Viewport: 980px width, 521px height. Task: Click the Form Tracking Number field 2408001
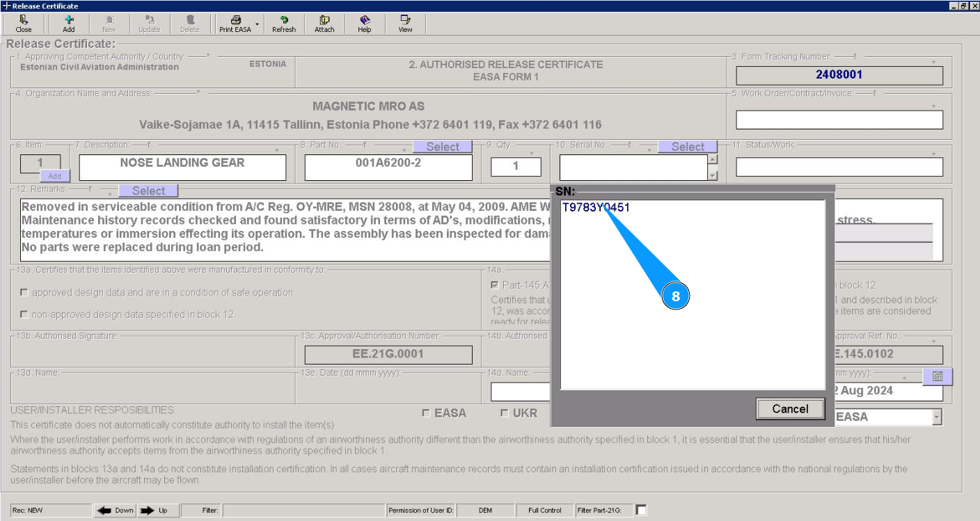839,75
